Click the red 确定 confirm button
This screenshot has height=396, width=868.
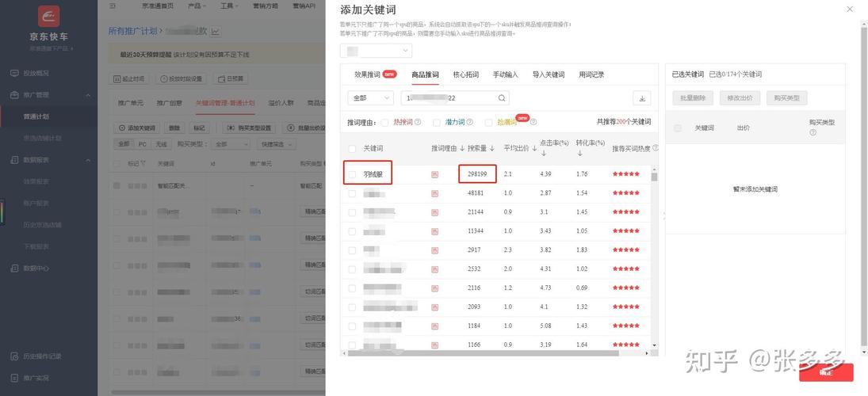[826, 372]
